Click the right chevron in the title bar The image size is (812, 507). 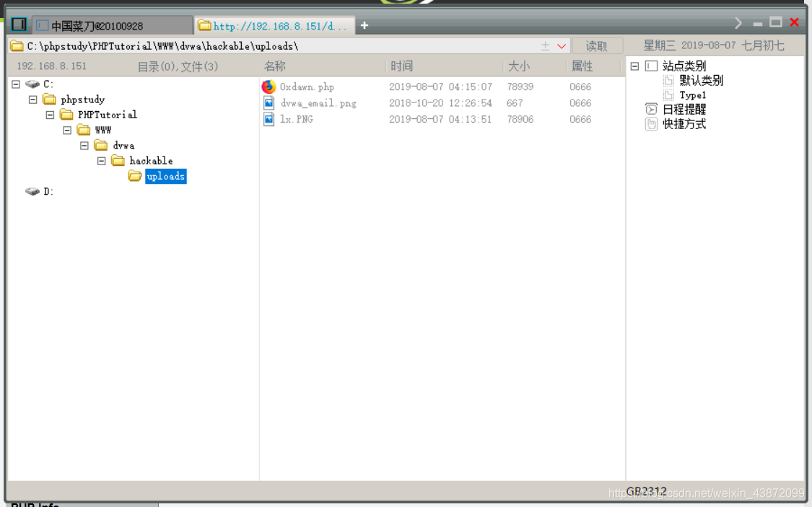point(738,23)
